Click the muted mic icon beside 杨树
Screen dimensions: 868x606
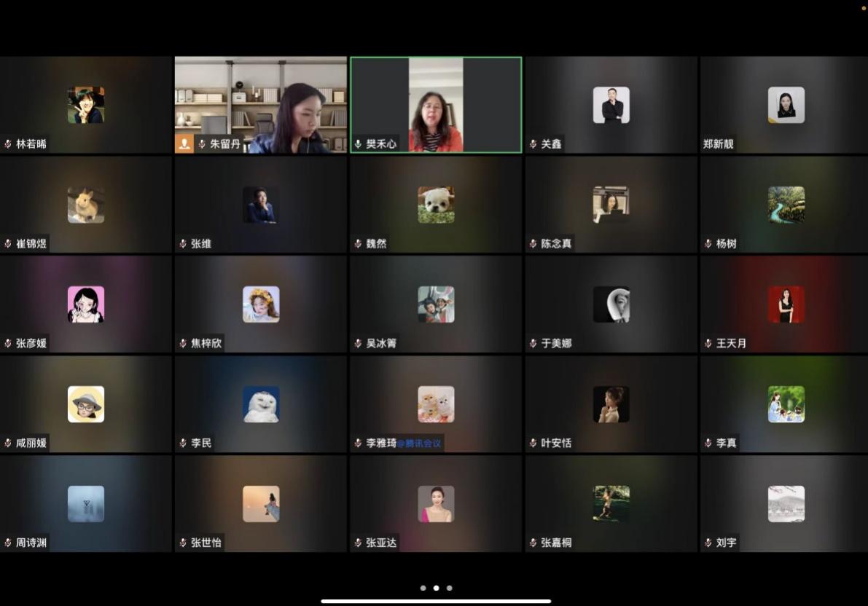(708, 243)
